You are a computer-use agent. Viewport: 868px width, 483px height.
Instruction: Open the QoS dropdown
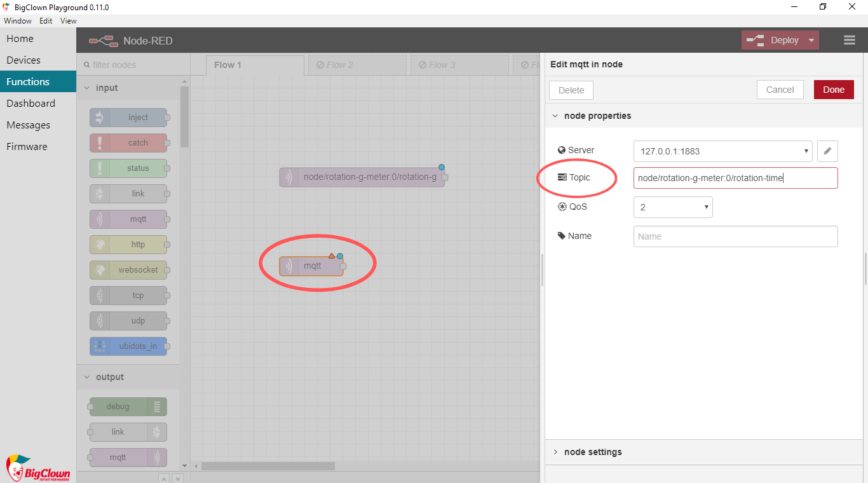673,207
